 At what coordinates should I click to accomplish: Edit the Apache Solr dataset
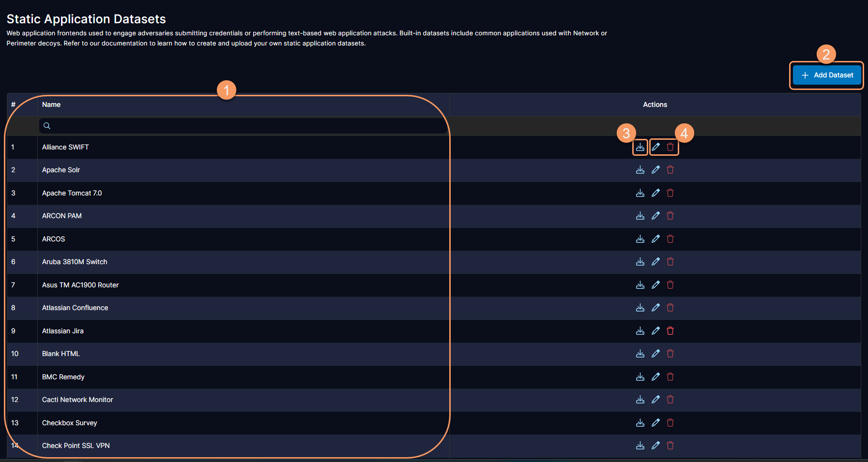[x=655, y=170]
